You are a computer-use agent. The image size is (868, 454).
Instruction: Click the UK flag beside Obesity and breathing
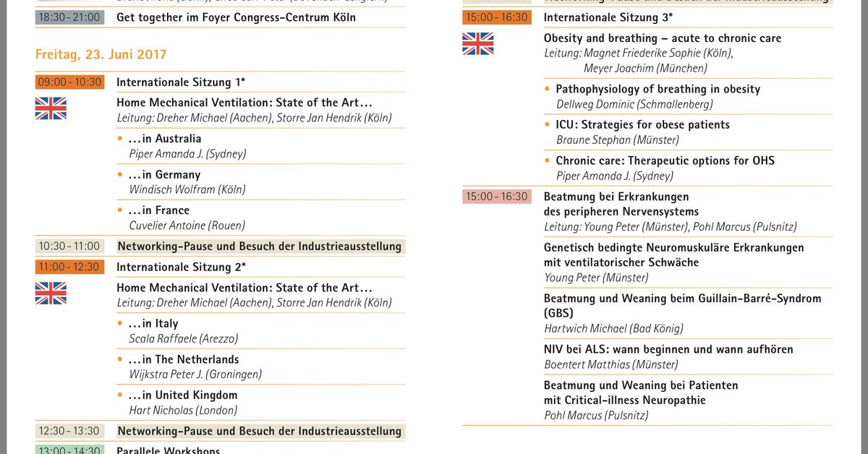point(478,43)
